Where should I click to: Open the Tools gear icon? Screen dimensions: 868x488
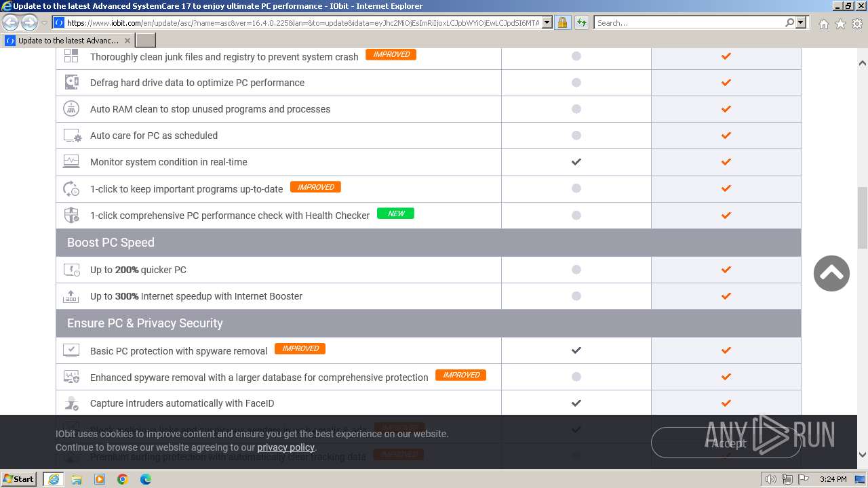pos(857,24)
